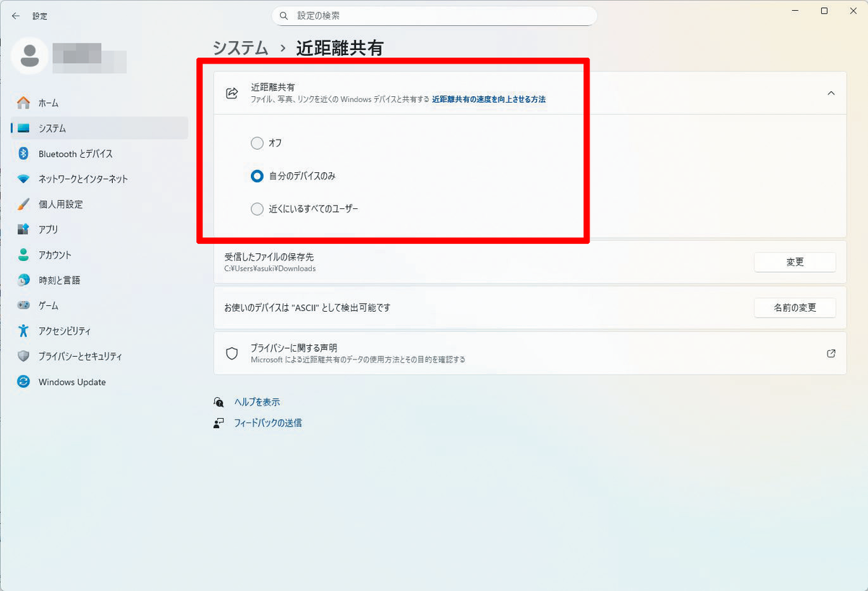This screenshot has width=868, height=591.
Task: Collapse the 近距離共有 options section
Action: point(830,93)
